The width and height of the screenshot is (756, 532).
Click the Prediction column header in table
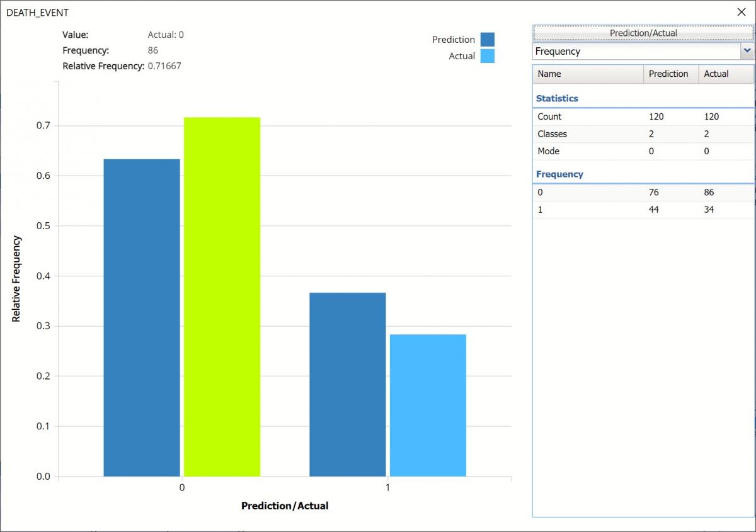[670, 74]
